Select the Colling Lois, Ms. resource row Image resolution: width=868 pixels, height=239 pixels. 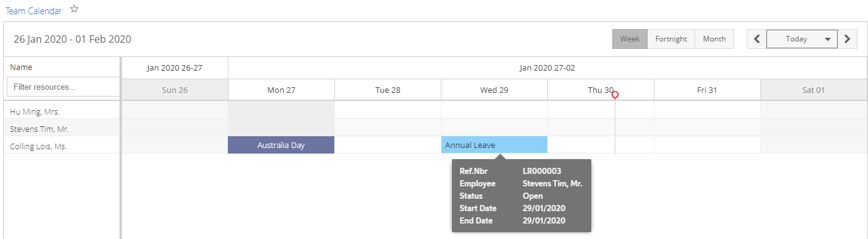point(62,147)
